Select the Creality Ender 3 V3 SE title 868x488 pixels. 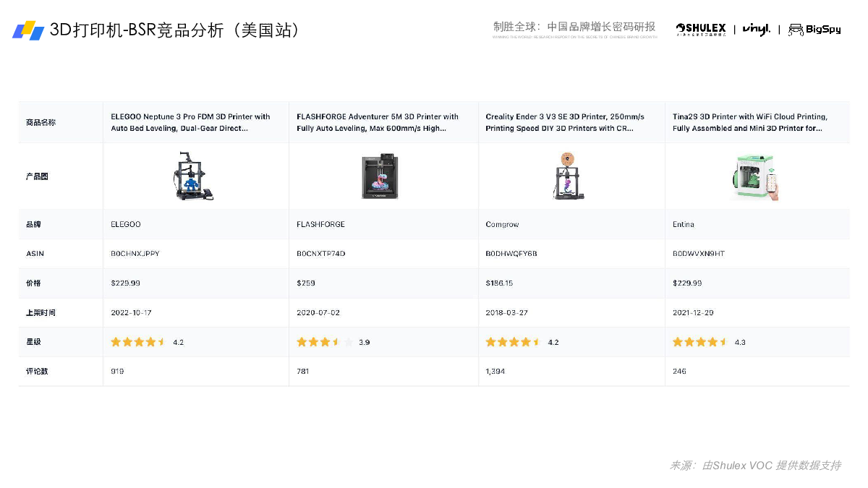(565, 122)
